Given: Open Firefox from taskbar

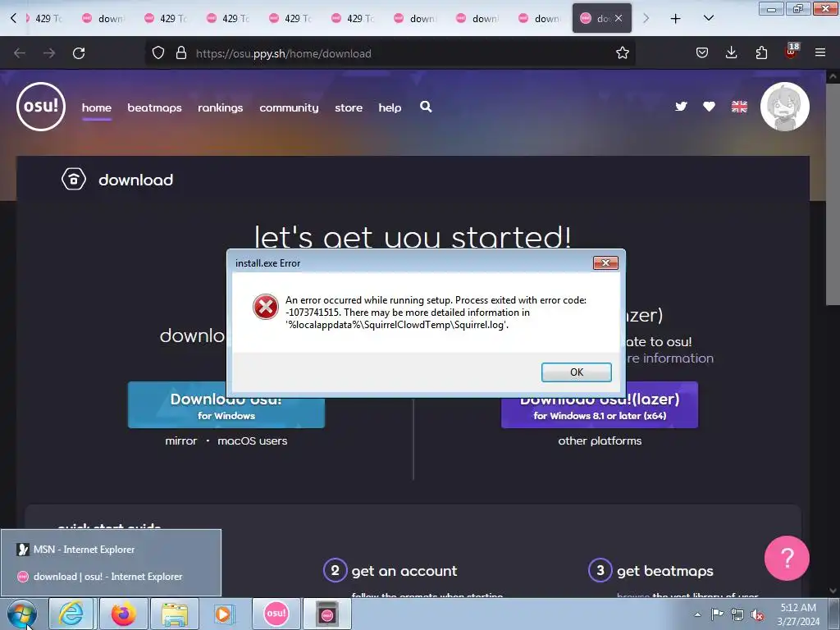Looking at the screenshot, I should point(123,614).
